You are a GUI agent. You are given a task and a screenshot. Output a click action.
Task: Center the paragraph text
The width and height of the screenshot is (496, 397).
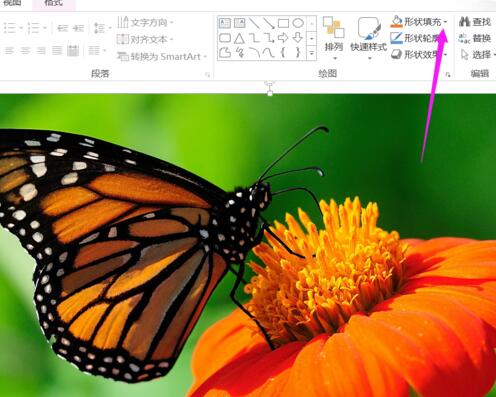coord(25,51)
